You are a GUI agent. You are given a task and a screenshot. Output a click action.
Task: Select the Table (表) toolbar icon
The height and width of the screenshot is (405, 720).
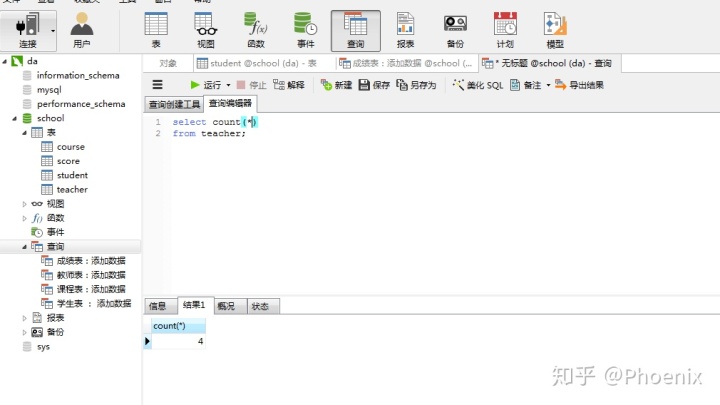point(156,30)
